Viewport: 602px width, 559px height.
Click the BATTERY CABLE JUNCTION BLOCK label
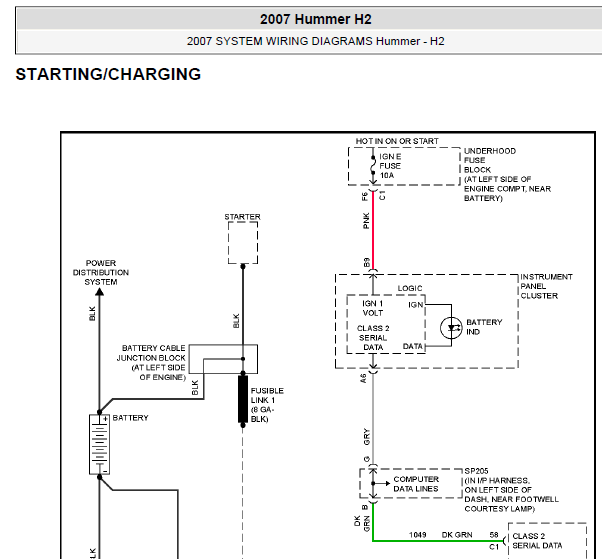151,362
